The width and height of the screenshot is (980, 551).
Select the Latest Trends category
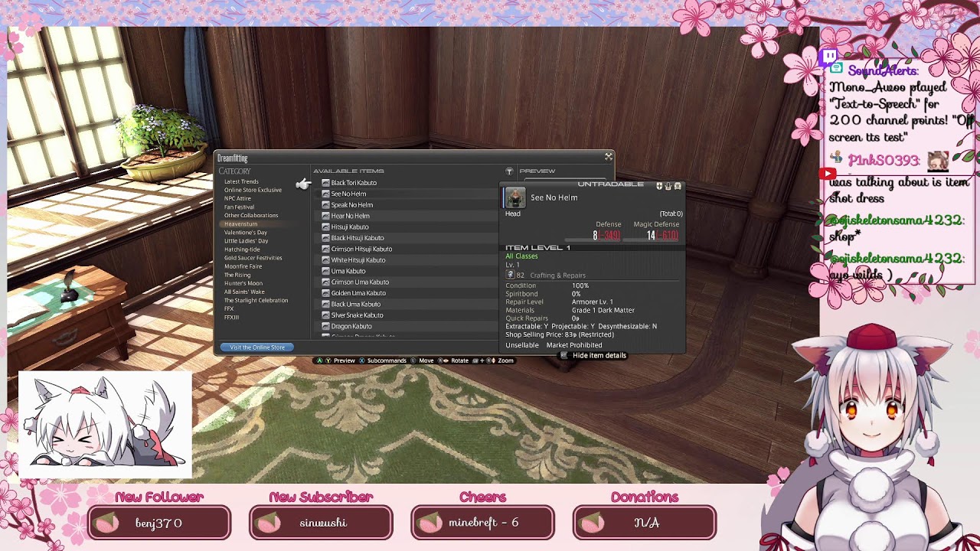[x=241, y=181]
